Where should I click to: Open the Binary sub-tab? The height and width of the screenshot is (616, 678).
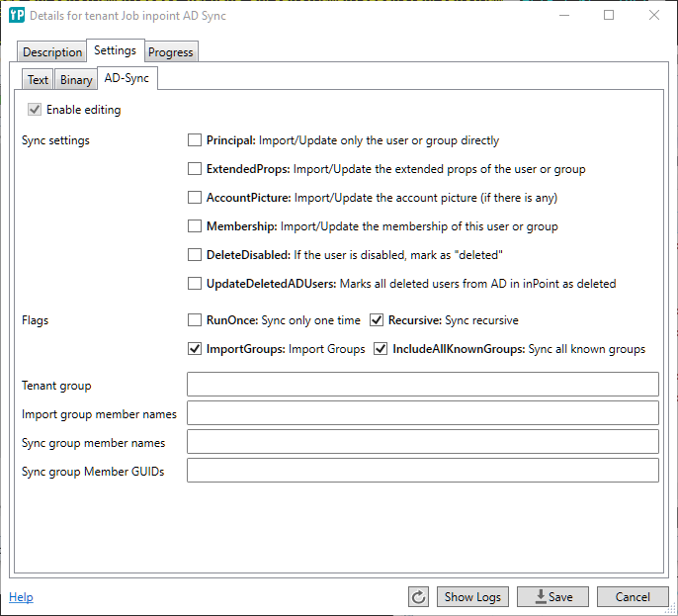(x=76, y=79)
